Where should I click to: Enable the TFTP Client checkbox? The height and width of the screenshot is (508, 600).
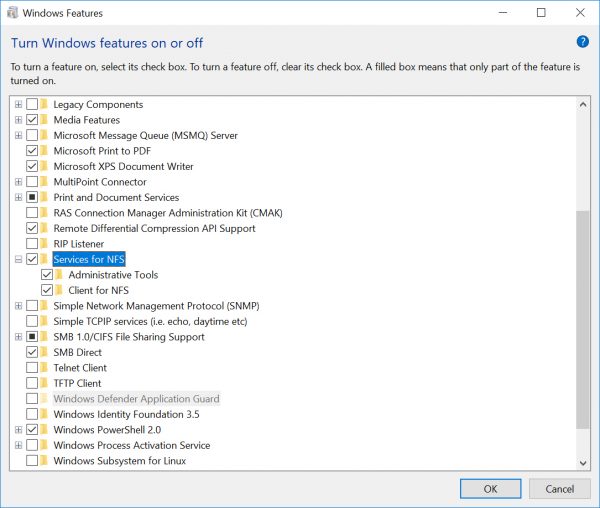coord(32,383)
